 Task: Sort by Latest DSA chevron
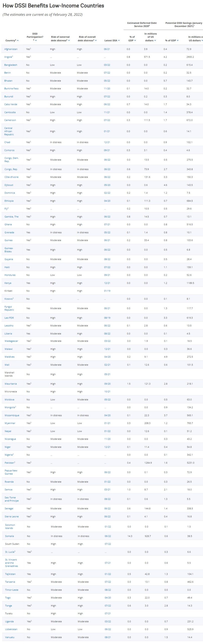point(119,40)
